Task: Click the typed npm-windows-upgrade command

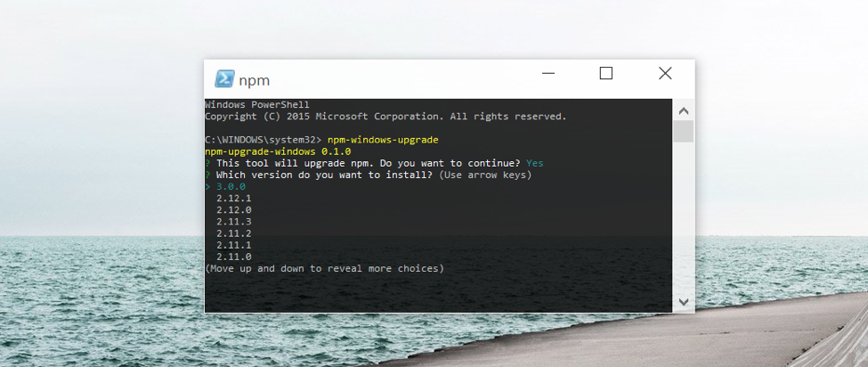Action: pos(383,141)
